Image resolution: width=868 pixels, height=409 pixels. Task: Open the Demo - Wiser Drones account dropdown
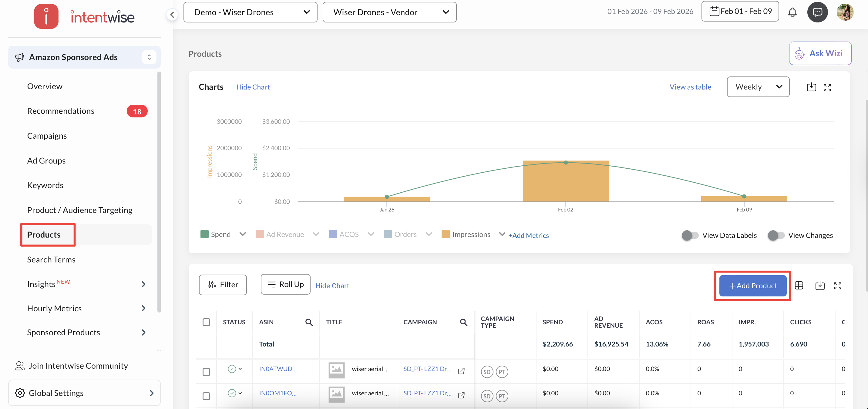pos(250,12)
